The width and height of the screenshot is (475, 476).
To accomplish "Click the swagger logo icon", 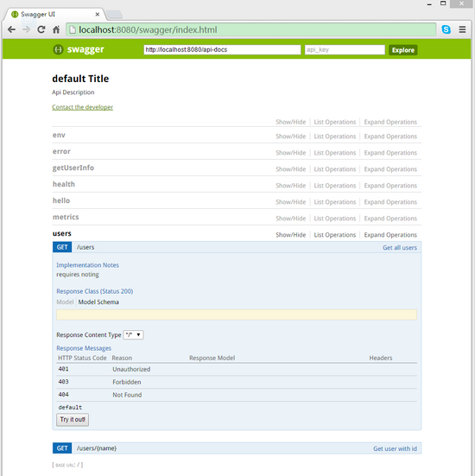I will click(x=58, y=49).
